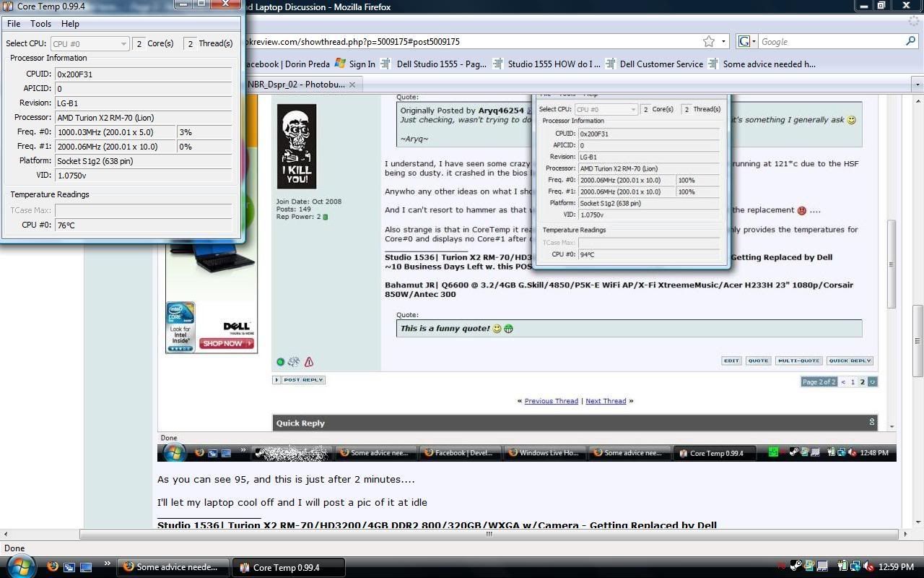924x578 pixels.
Task: Report post using red warning triangle icon
Action: click(x=309, y=362)
